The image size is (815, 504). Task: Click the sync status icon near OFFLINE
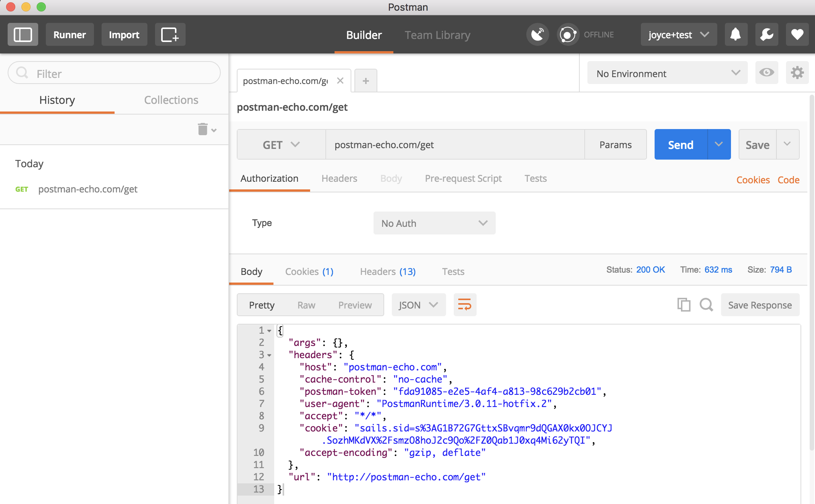568,34
